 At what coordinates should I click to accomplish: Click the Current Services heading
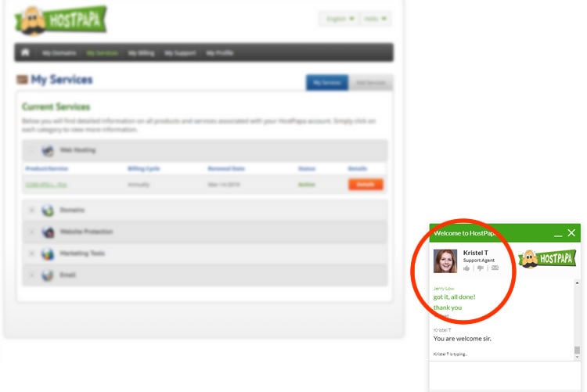[x=56, y=106]
